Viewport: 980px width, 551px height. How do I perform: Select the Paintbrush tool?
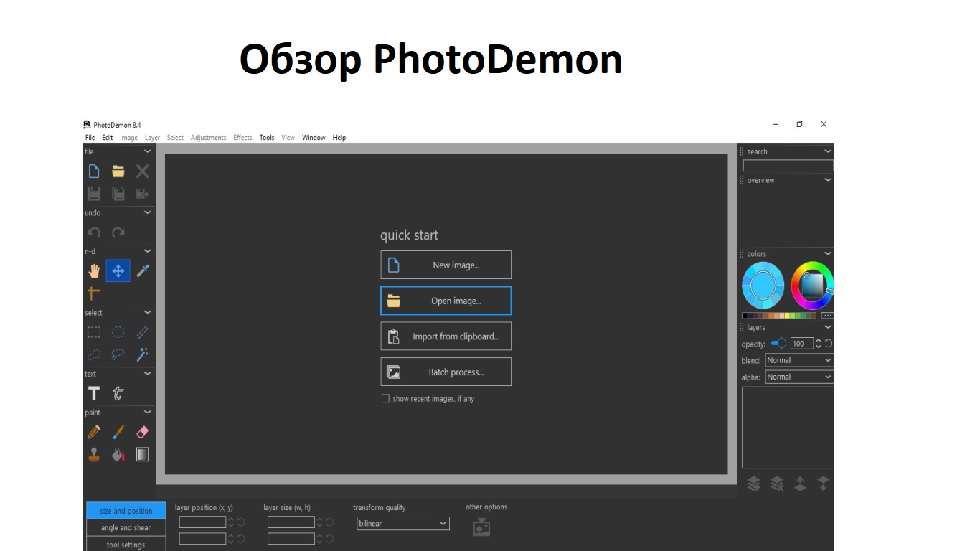118,432
